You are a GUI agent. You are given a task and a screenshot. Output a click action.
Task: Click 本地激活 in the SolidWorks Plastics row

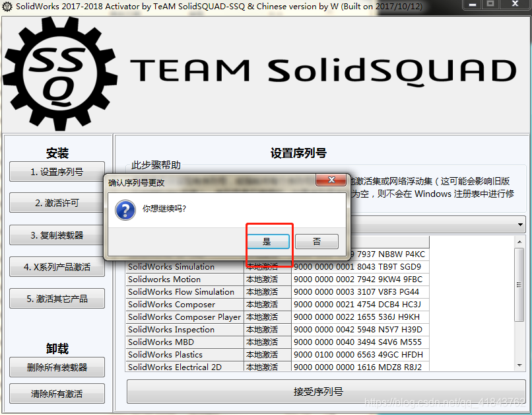(268, 355)
